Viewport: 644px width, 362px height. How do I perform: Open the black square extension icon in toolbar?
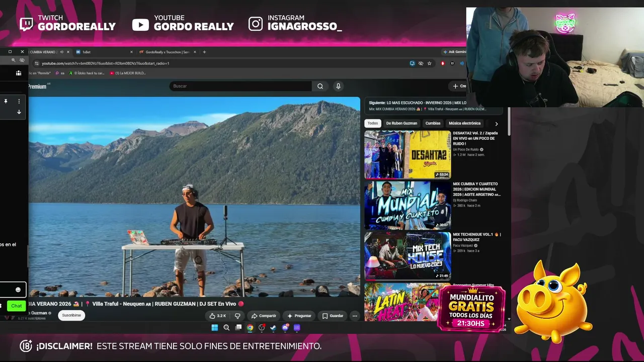coord(452,63)
